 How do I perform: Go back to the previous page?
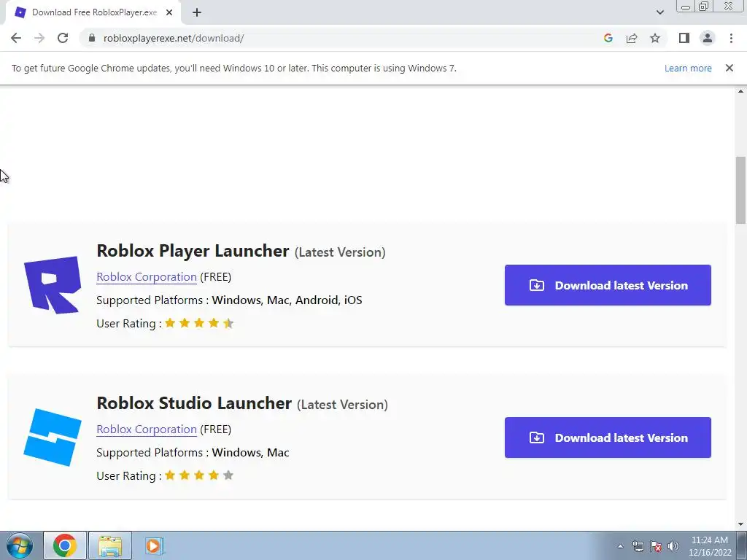[x=16, y=38]
